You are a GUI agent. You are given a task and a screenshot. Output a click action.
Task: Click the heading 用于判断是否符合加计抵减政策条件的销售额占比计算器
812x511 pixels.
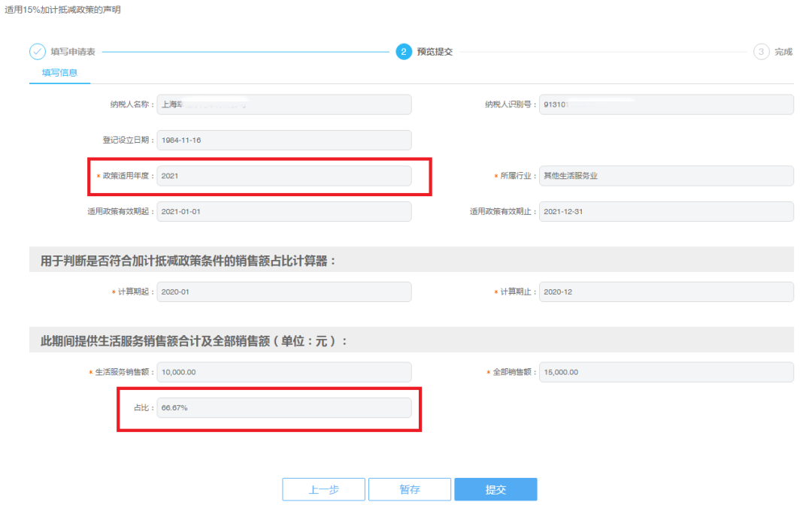pos(187,261)
